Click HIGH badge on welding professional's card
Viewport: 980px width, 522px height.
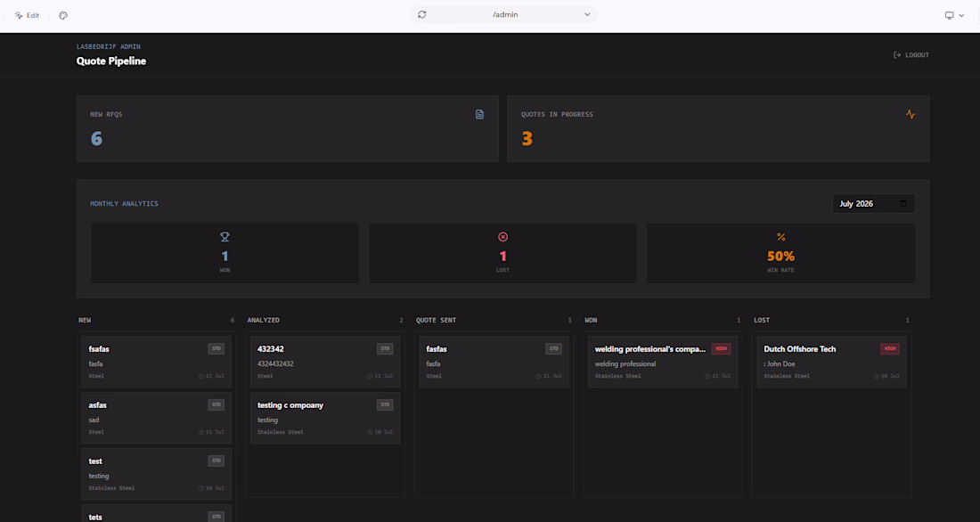point(721,349)
